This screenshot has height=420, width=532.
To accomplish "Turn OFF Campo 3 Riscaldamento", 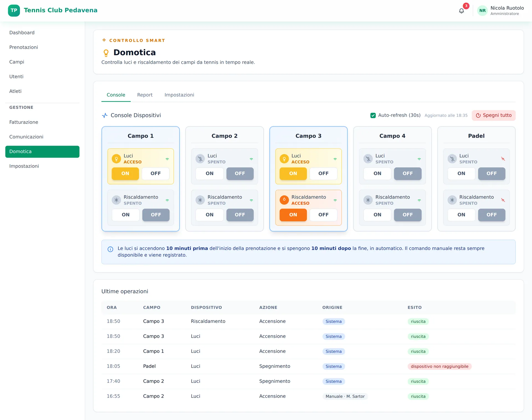I will click(323, 215).
